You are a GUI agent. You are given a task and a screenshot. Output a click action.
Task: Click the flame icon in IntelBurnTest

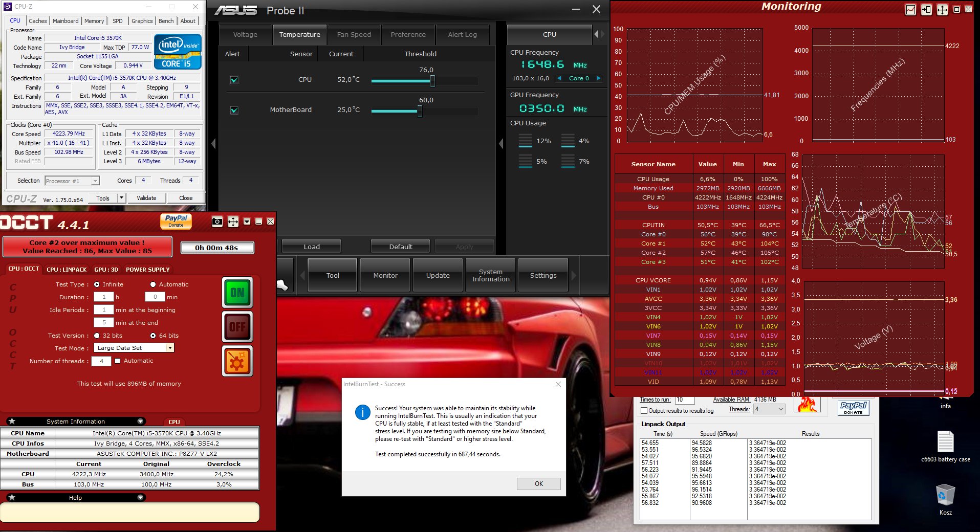[x=807, y=405]
